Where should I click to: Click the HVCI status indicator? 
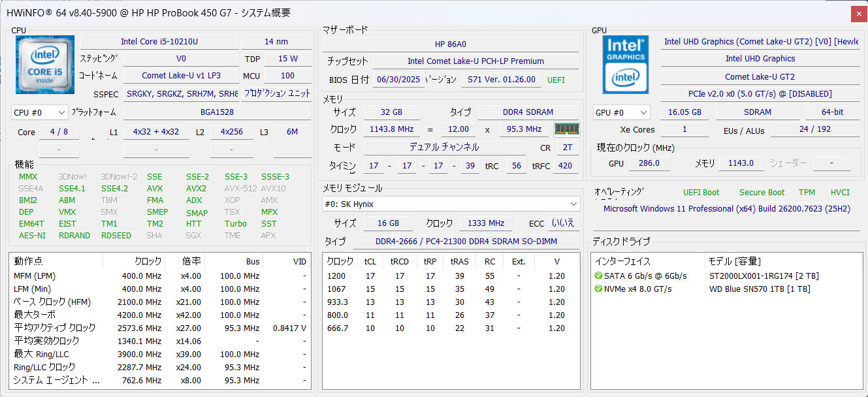point(840,193)
